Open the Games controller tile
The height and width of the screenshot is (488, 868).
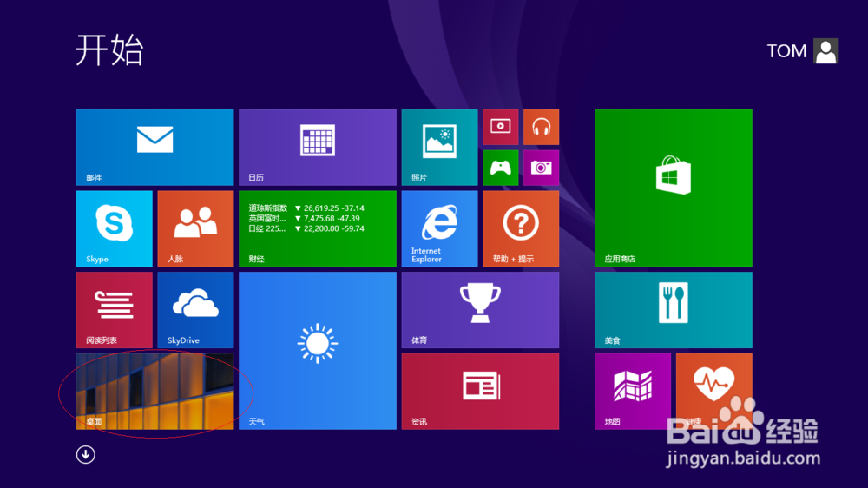click(x=501, y=168)
